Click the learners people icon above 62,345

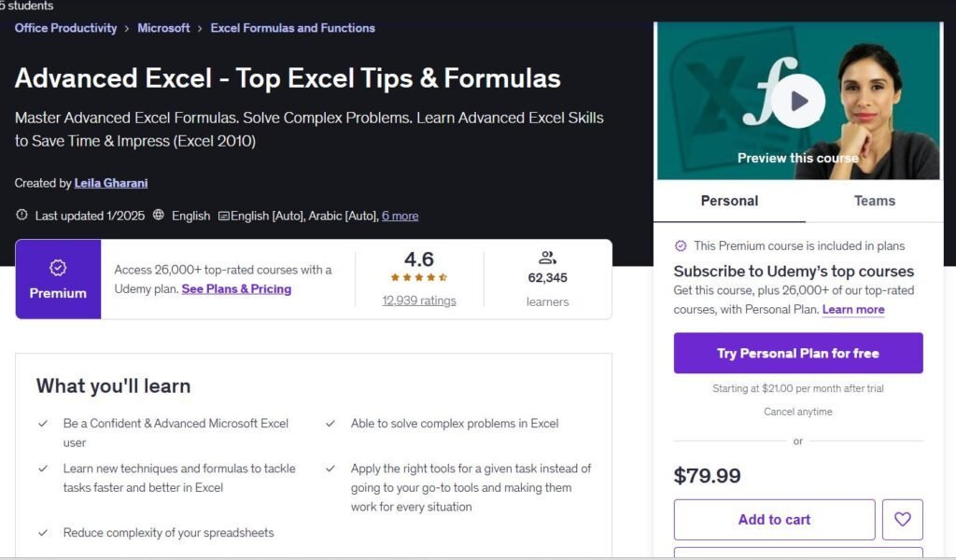click(547, 258)
